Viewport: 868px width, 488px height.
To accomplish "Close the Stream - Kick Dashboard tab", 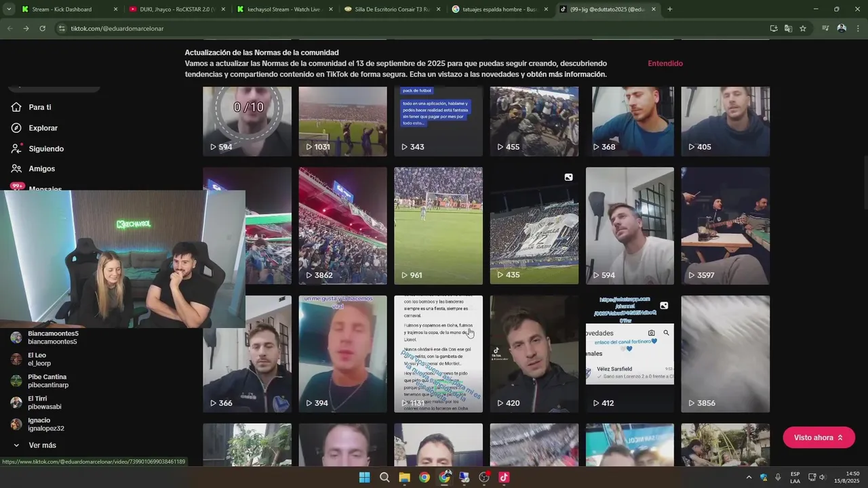I will point(115,9).
